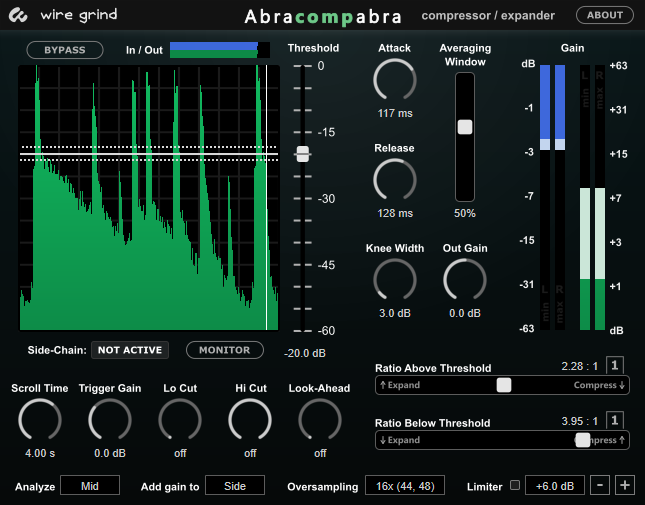This screenshot has height=505, width=645.
Task: Open the Oversampling 16x dropdown
Action: (405, 486)
